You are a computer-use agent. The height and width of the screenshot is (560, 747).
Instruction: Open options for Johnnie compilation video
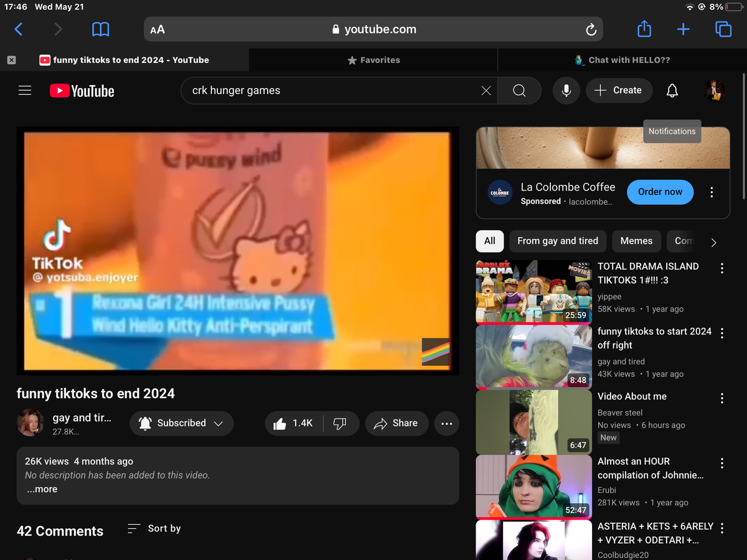(x=722, y=464)
